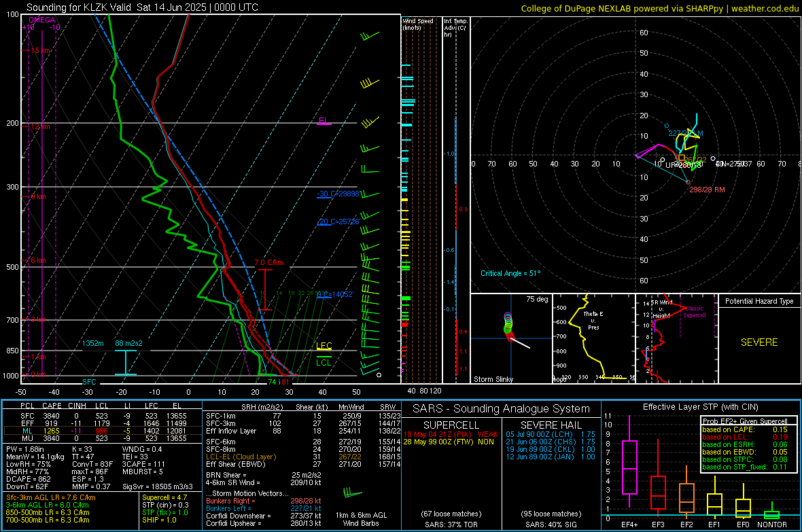Screen dimensions: 802x532
Task: Click the 'DCAPE = 862' value
Action: [28, 479]
